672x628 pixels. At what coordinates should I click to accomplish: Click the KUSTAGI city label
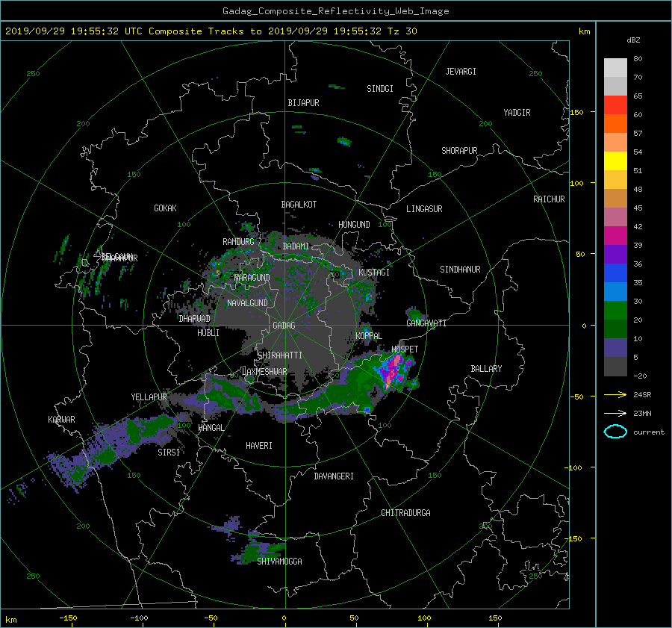374,273
